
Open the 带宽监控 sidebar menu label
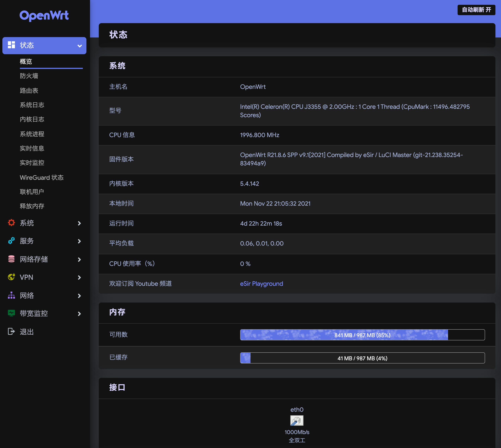(x=34, y=314)
